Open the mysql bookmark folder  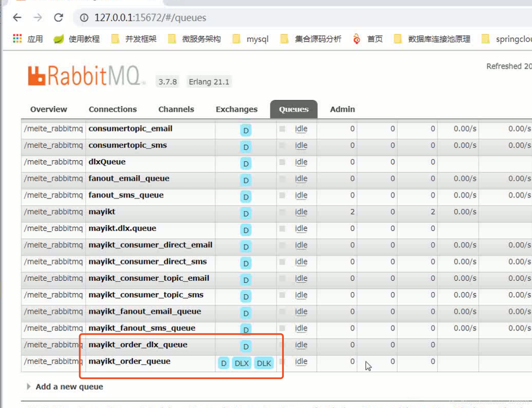coord(250,39)
